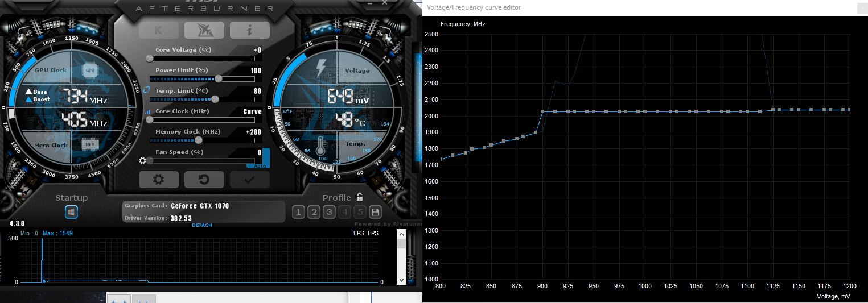The height and width of the screenshot is (303, 868).
Task: Click the Memory Clock slider handle
Action: (198, 140)
